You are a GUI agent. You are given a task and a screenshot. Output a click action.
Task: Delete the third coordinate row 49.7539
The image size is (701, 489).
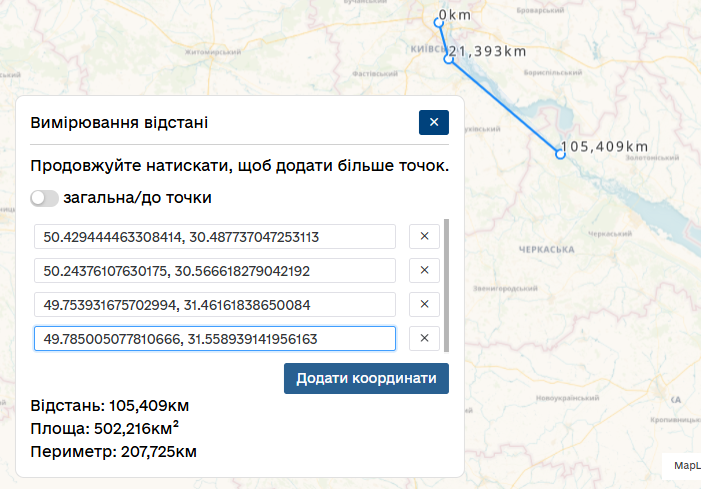[423, 305]
